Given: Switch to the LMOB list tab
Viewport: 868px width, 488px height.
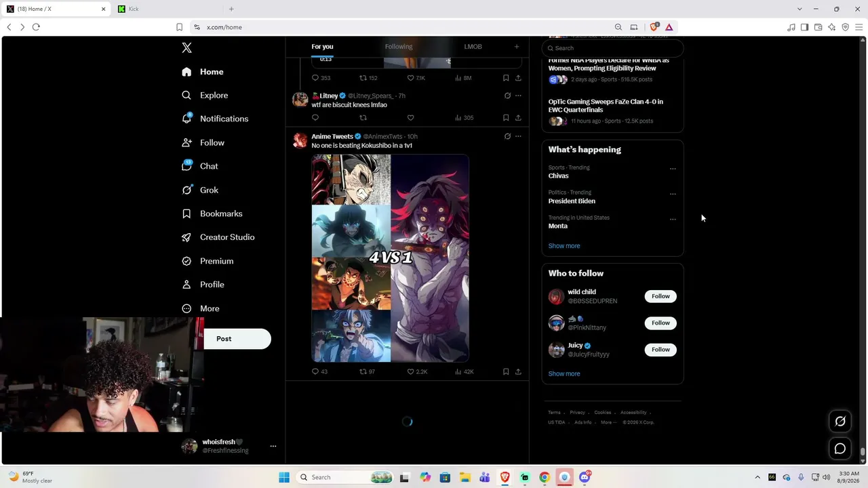Looking at the screenshot, I should [473, 47].
